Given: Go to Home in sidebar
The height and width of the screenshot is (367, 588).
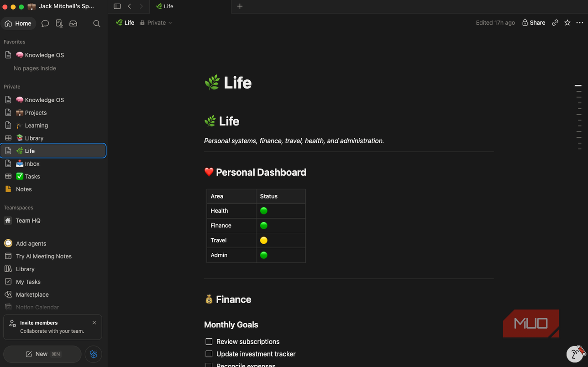Looking at the screenshot, I should 18,23.
